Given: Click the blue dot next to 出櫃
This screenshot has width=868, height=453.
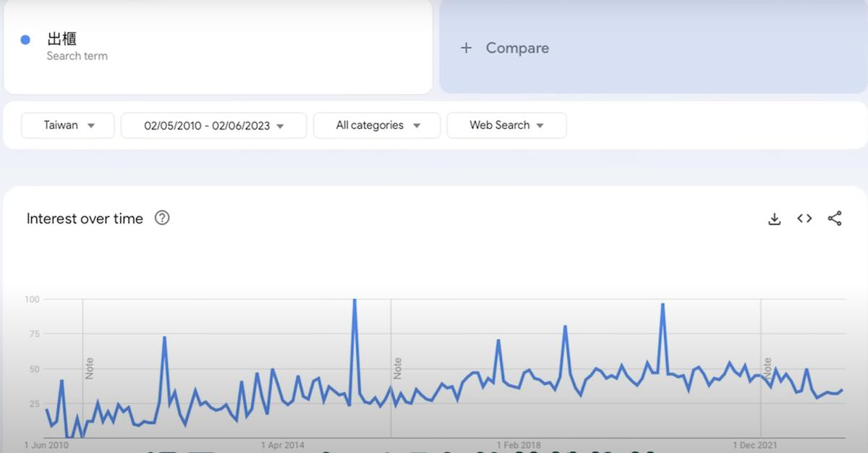Looking at the screenshot, I should pyautogui.click(x=25, y=40).
